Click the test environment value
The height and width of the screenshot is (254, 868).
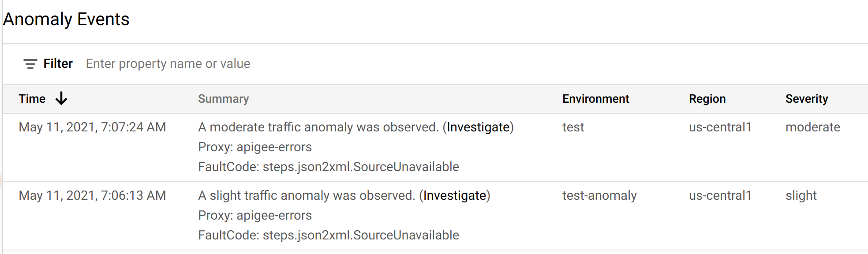click(572, 127)
